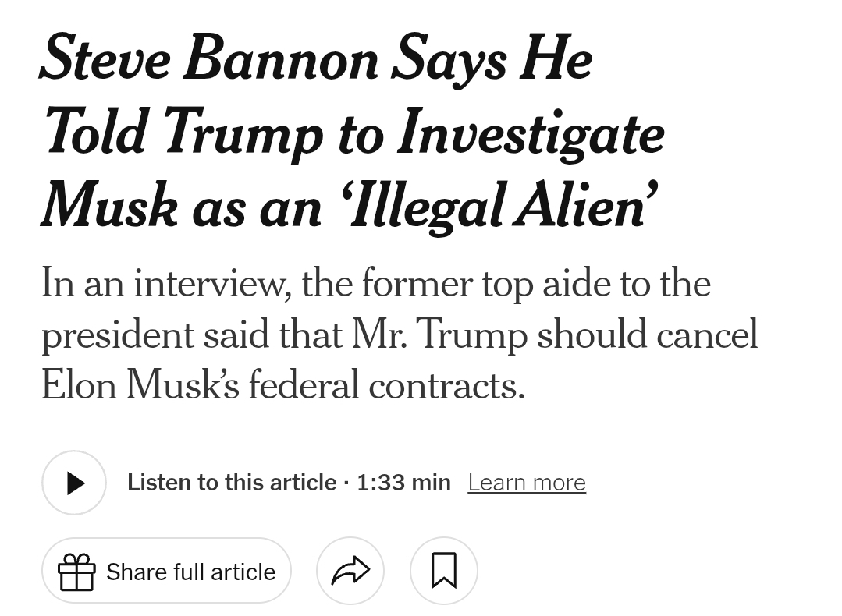Click Trump in the headline's second line
Viewport: 842px width, 616px height.
[243, 134]
